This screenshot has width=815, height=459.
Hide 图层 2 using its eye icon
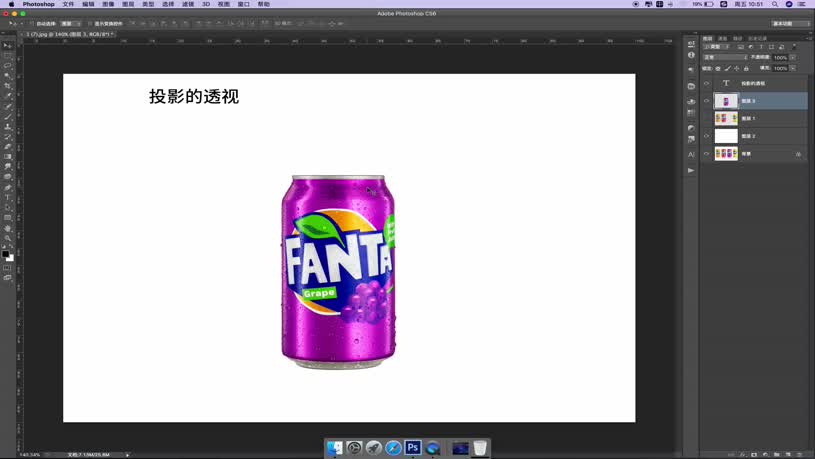[x=706, y=136]
